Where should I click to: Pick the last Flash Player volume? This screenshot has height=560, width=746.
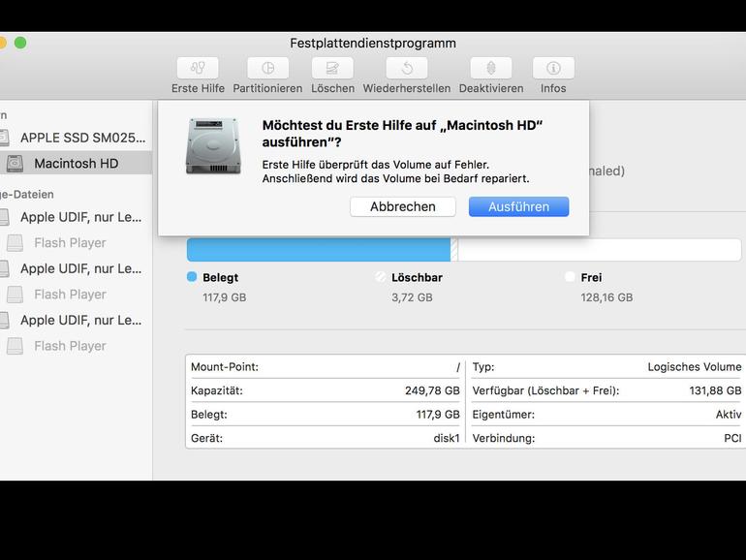tap(70, 346)
